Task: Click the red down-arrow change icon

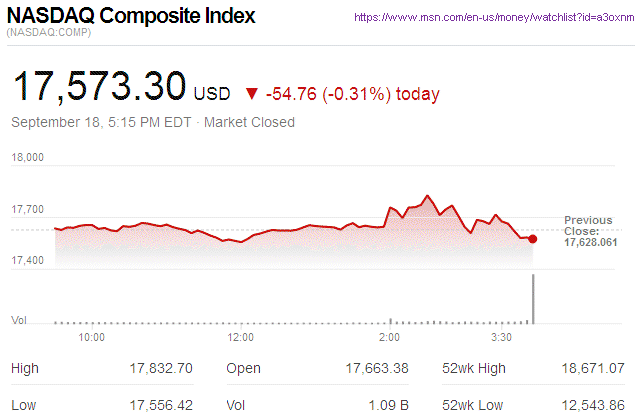Action: (250, 94)
